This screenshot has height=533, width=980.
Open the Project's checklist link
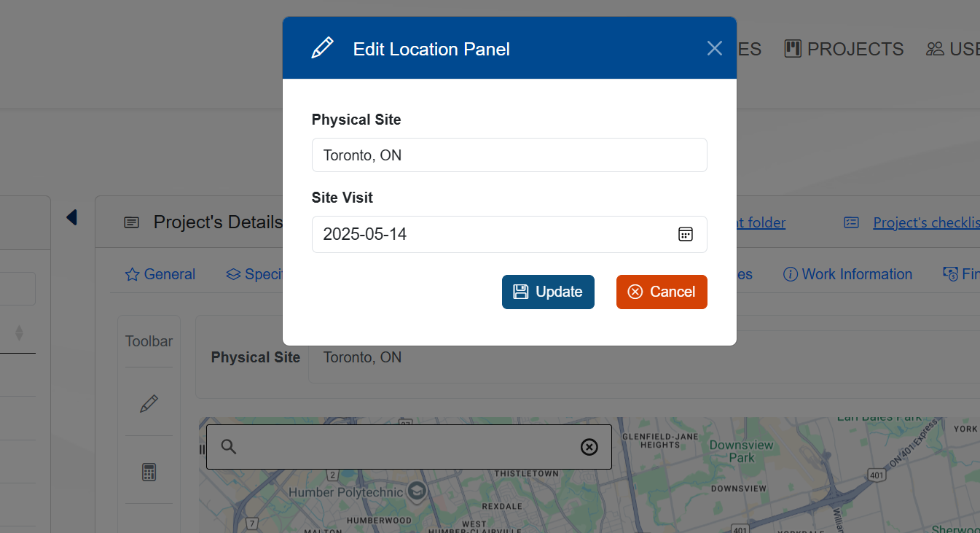tap(925, 222)
